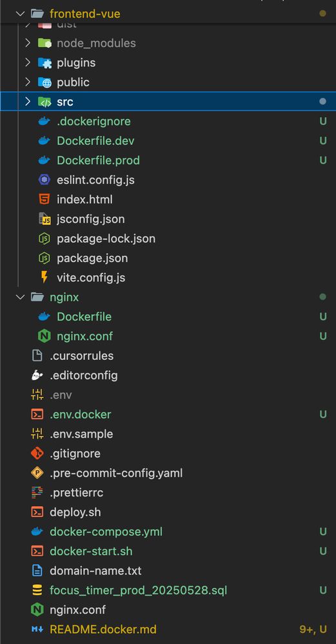The image size is (336, 644).
Task: Open the .env.docker file
Action: [x=80, y=414]
